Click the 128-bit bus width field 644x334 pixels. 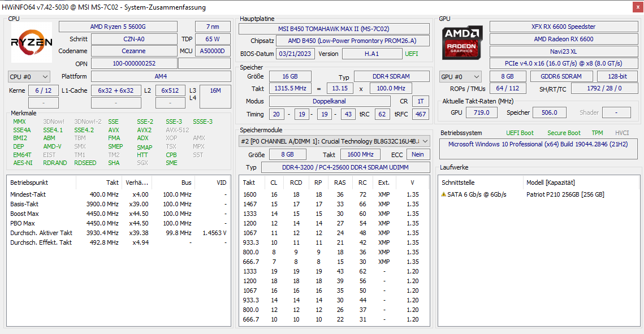pyautogui.click(x=617, y=76)
